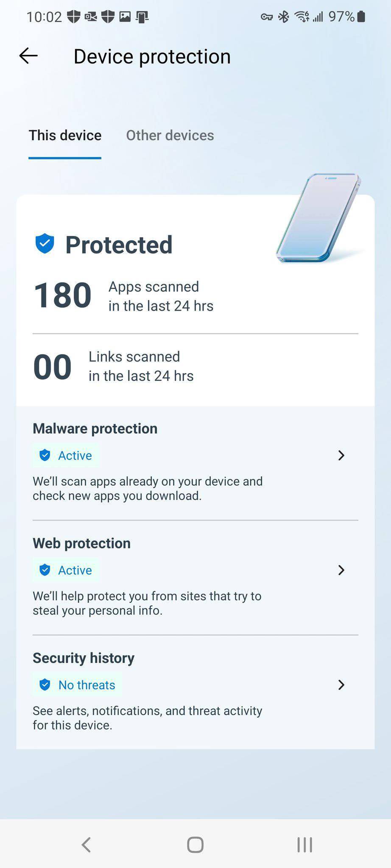Open the Security history section

[x=83, y=657]
